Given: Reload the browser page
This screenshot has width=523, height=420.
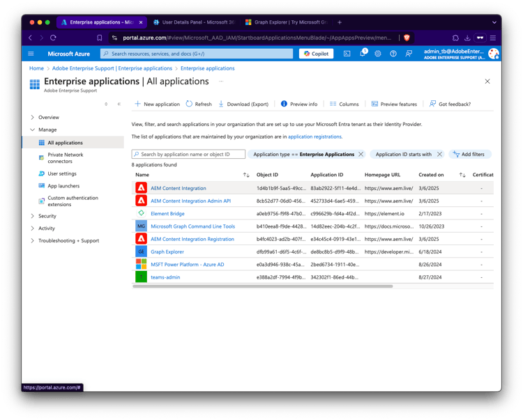Looking at the screenshot, I should tap(53, 38).
